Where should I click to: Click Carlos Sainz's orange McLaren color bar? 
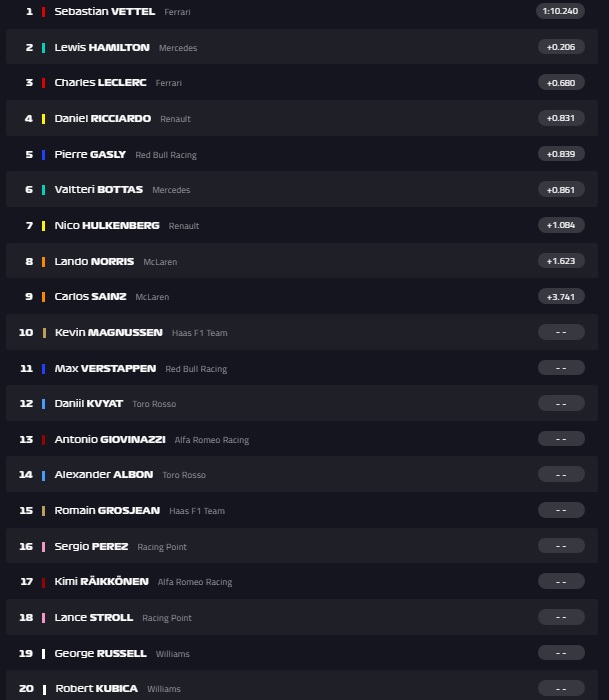44,297
